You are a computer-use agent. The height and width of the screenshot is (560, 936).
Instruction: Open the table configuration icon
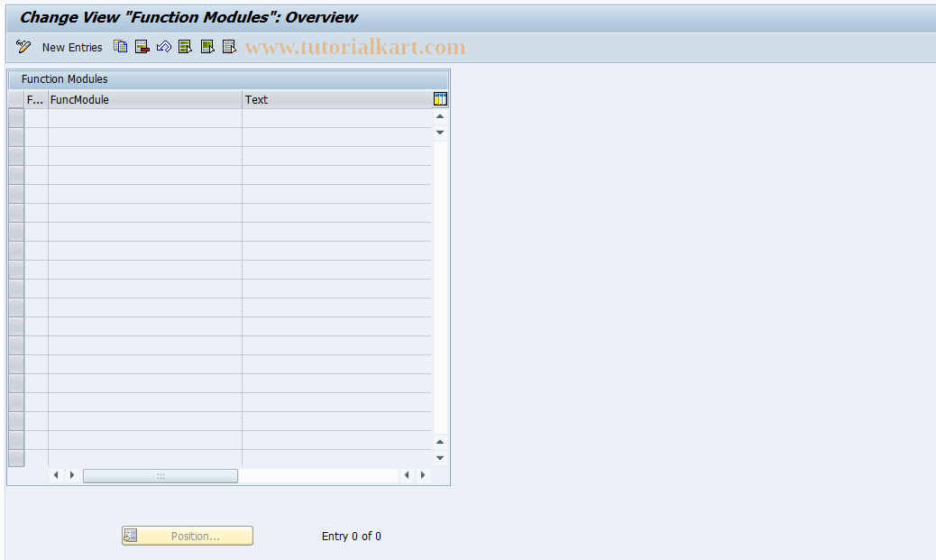click(440, 98)
